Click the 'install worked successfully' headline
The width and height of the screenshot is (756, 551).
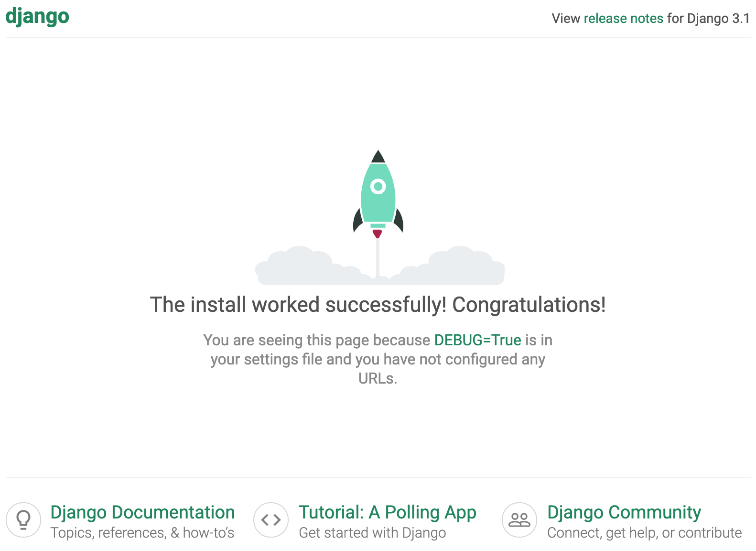(378, 305)
